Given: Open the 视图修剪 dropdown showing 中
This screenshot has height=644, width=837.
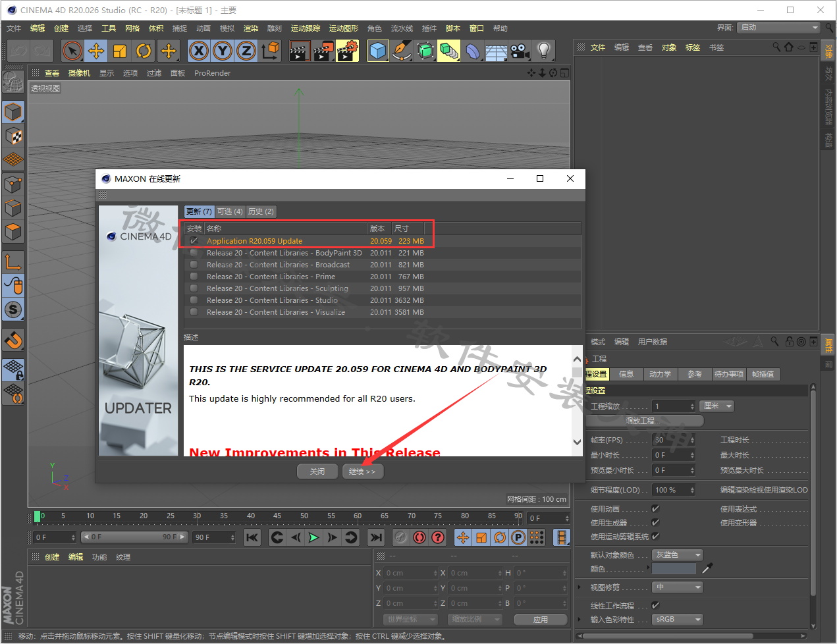Looking at the screenshot, I should 678,587.
